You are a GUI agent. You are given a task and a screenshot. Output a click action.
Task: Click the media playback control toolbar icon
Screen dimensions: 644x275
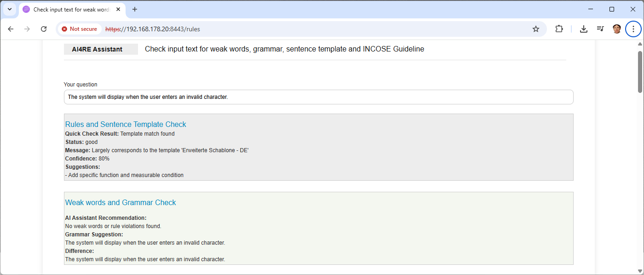600,29
